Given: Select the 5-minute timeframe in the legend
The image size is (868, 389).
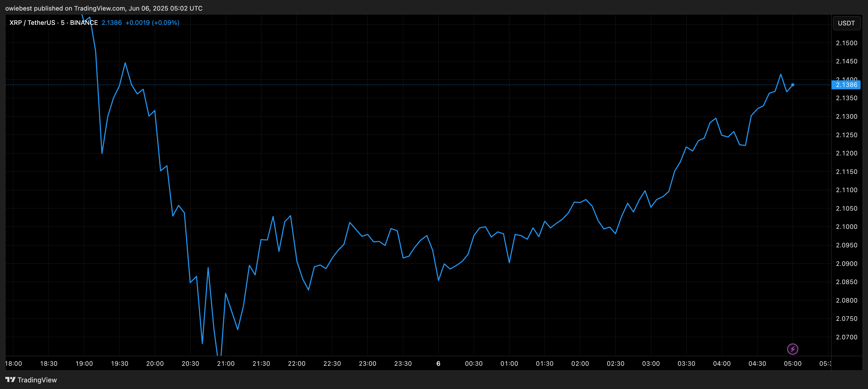Looking at the screenshot, I should tap(63, 22).
